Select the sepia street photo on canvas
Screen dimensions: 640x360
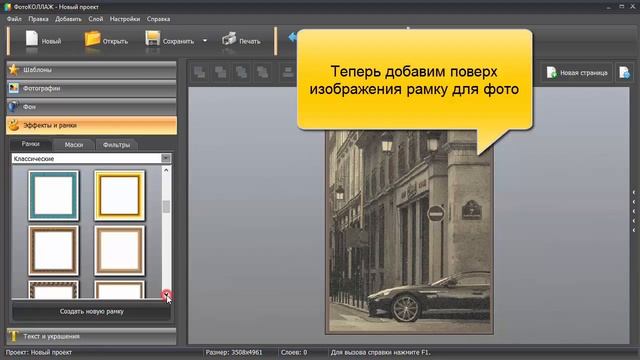409,232
